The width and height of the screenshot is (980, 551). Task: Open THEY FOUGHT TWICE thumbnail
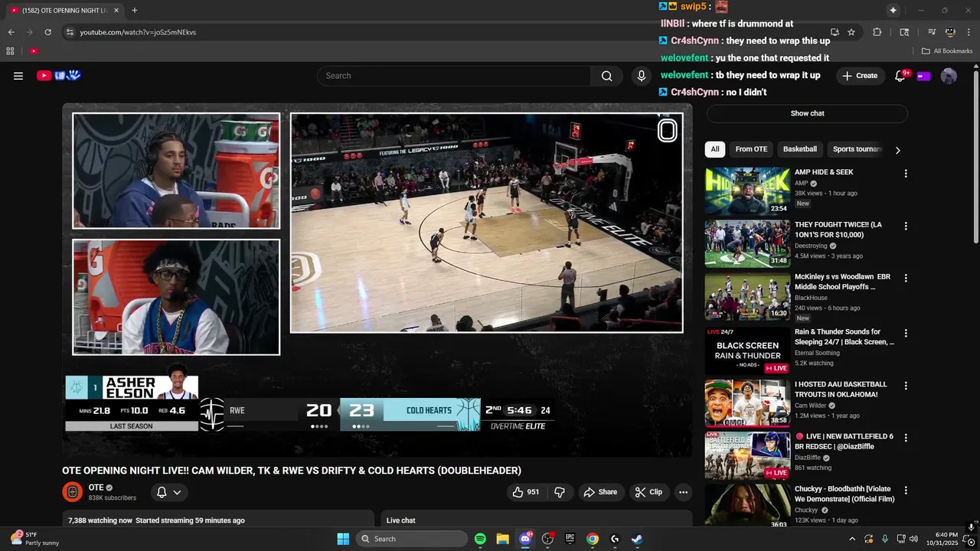747,243
